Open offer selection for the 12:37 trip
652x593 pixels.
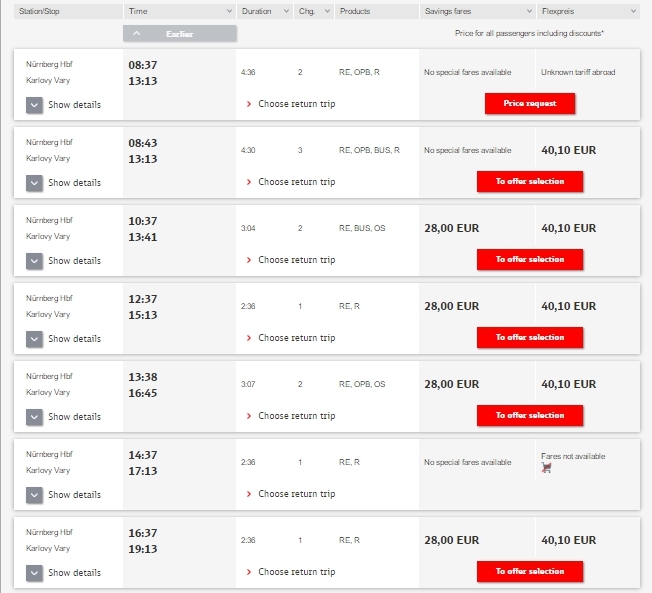pyautogui.click(x=530, y=338)
